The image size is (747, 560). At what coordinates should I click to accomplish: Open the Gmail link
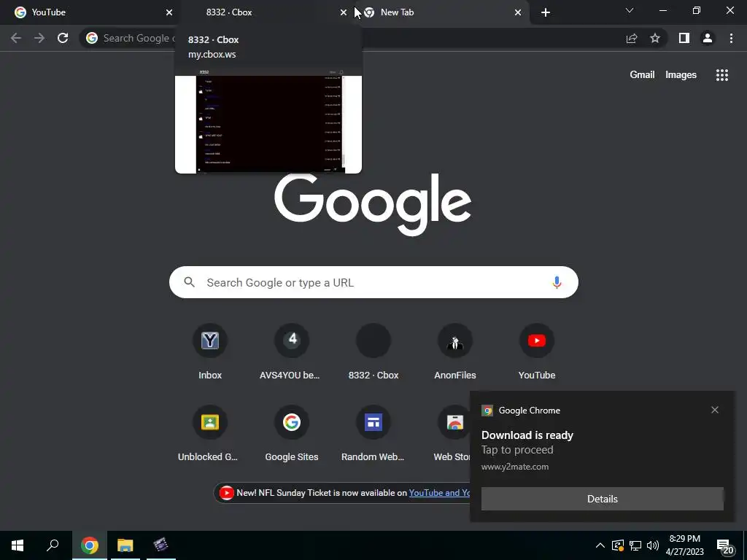point(642,75)
